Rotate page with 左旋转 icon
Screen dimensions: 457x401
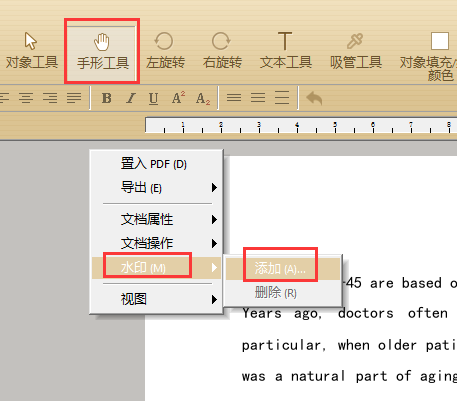click(165, 50)
